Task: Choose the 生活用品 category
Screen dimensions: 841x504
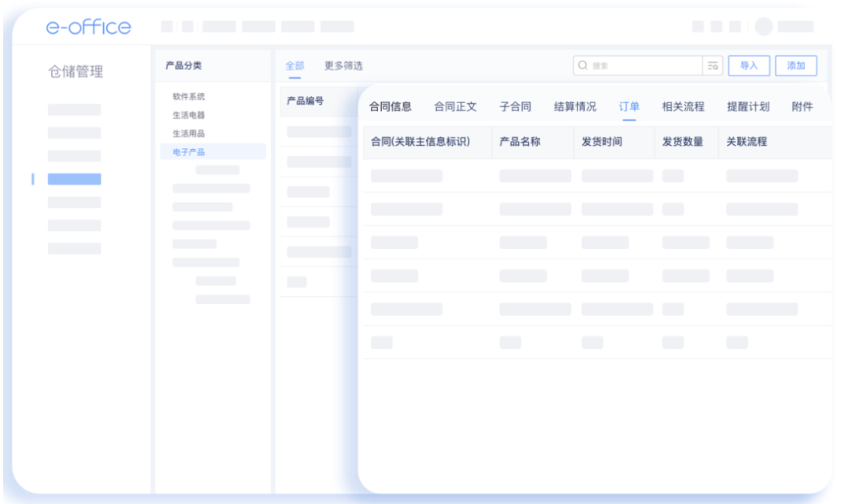Action: click(x=189, y=133)
